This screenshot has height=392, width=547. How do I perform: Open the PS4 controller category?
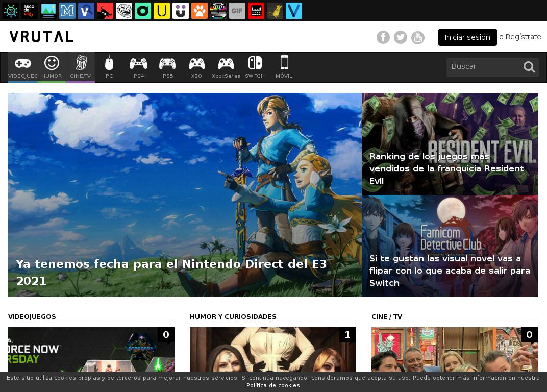click(x=138, y=67)
